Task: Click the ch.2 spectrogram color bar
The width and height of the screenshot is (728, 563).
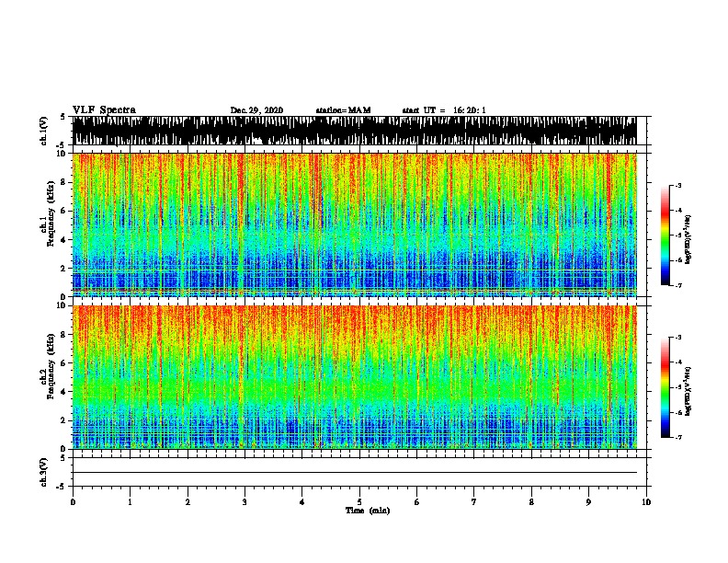Action: point(665,387)
